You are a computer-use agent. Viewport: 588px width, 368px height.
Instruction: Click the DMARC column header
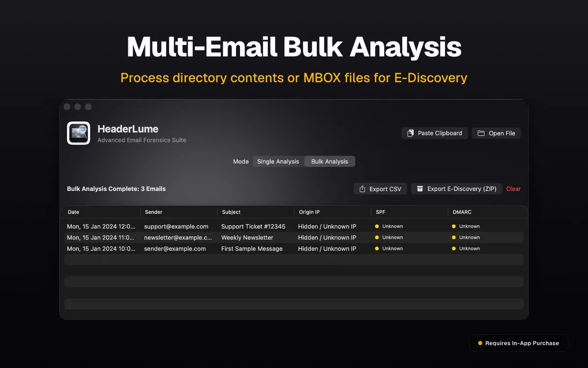(462, 212)
